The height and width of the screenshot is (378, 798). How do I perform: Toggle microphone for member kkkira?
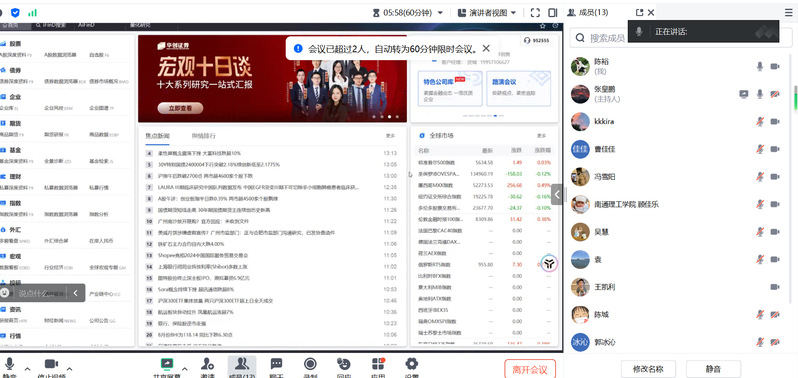[759, 122]
